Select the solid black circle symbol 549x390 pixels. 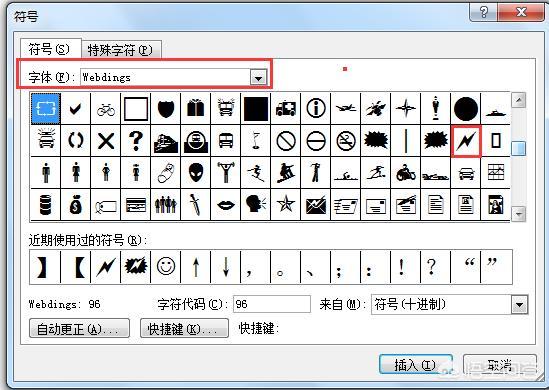(466, 109)
